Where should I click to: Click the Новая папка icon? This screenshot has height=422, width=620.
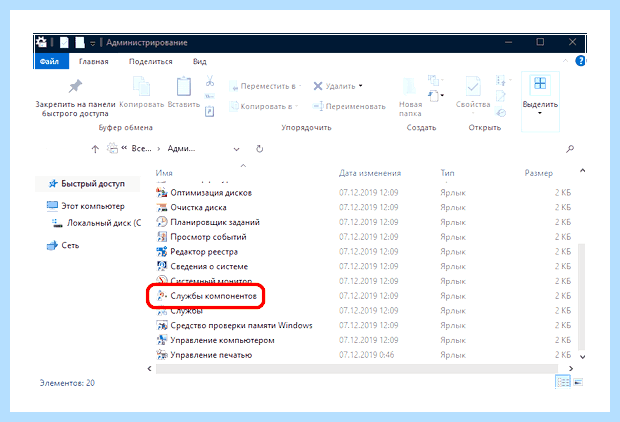coord(410,87)
